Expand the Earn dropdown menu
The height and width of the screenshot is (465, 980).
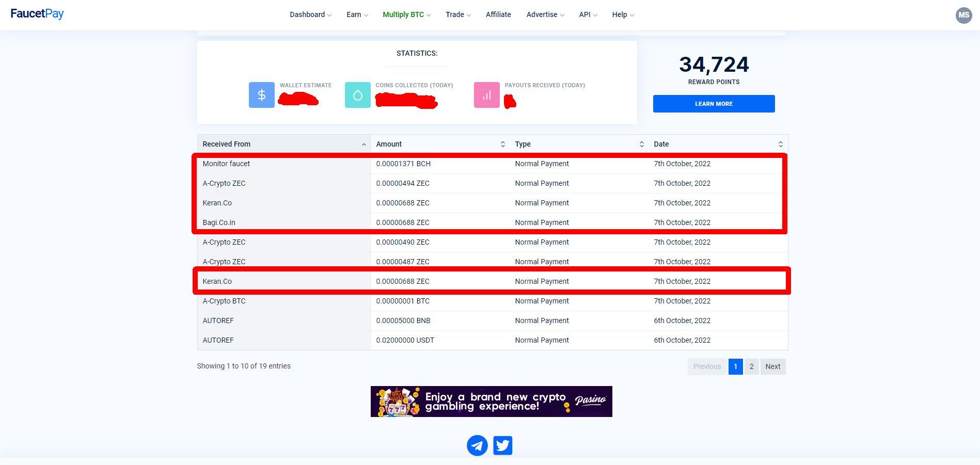pyautogui.click(x=357, y=14)
